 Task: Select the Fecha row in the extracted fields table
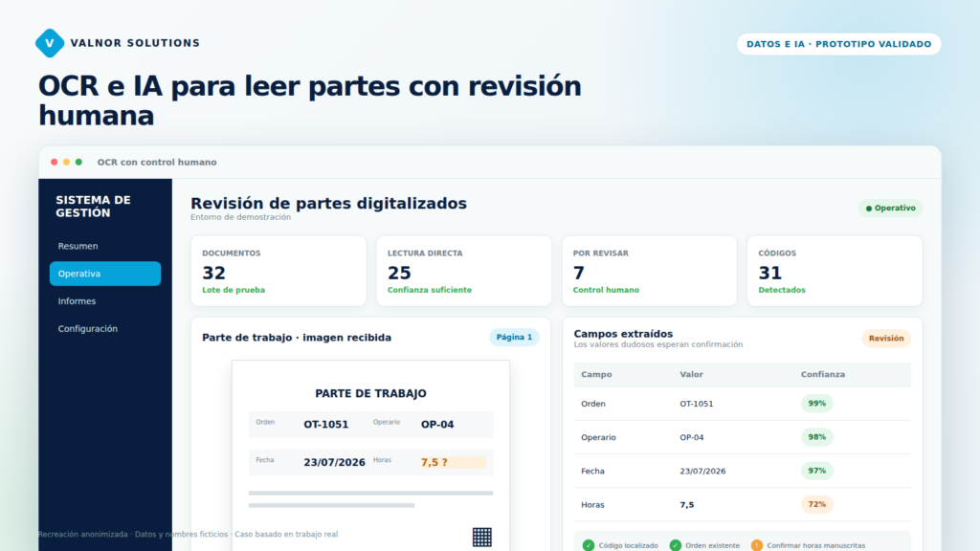(743, 471)
